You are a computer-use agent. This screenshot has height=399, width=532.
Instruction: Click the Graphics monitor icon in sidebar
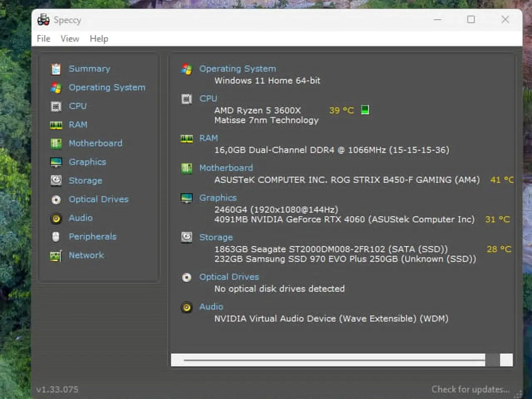[56, 162]
